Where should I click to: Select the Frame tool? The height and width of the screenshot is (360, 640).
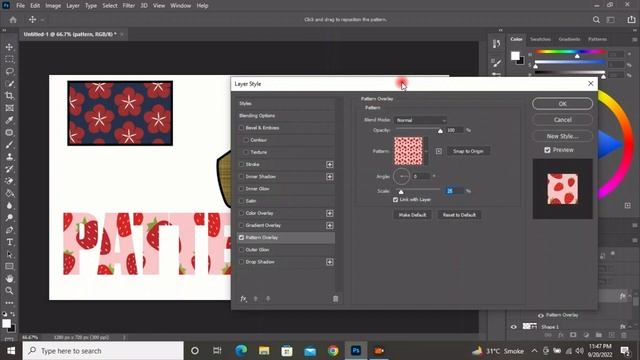pos(9,108)
